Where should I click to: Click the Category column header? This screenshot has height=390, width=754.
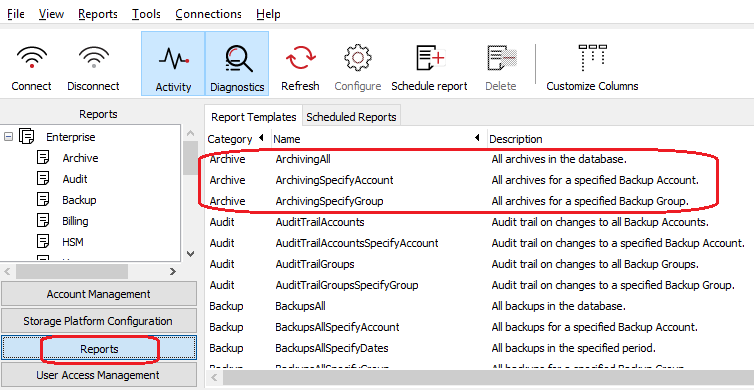coord(230,139)
